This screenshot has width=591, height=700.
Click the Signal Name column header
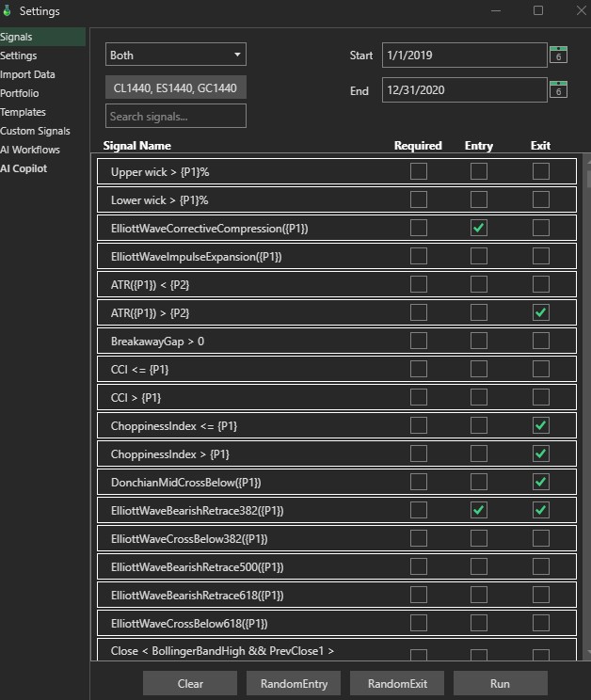click(137, 146)
